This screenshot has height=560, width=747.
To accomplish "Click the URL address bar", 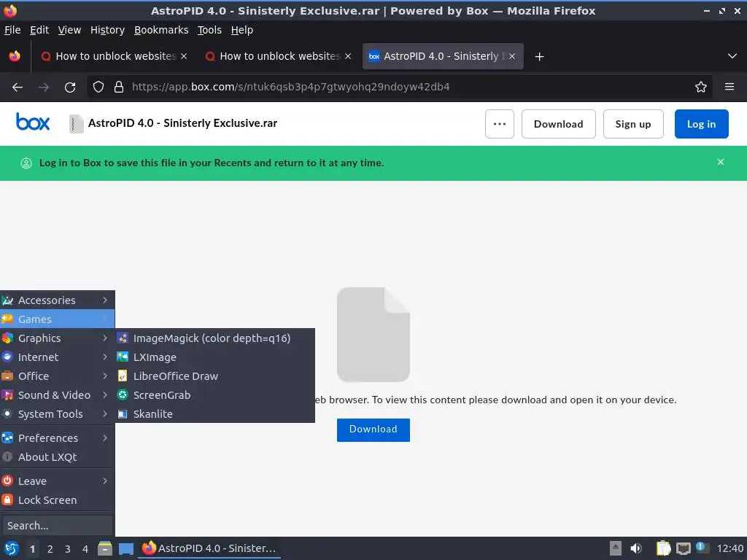I will pos(400,87).
